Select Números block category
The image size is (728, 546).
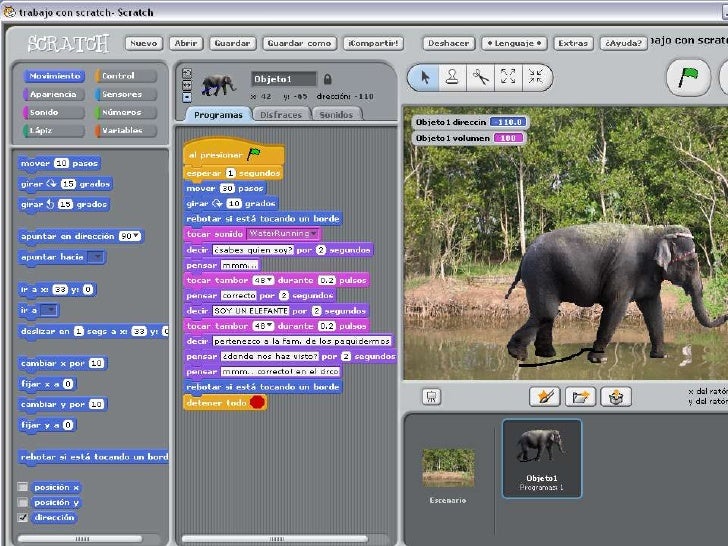[126, 112]
